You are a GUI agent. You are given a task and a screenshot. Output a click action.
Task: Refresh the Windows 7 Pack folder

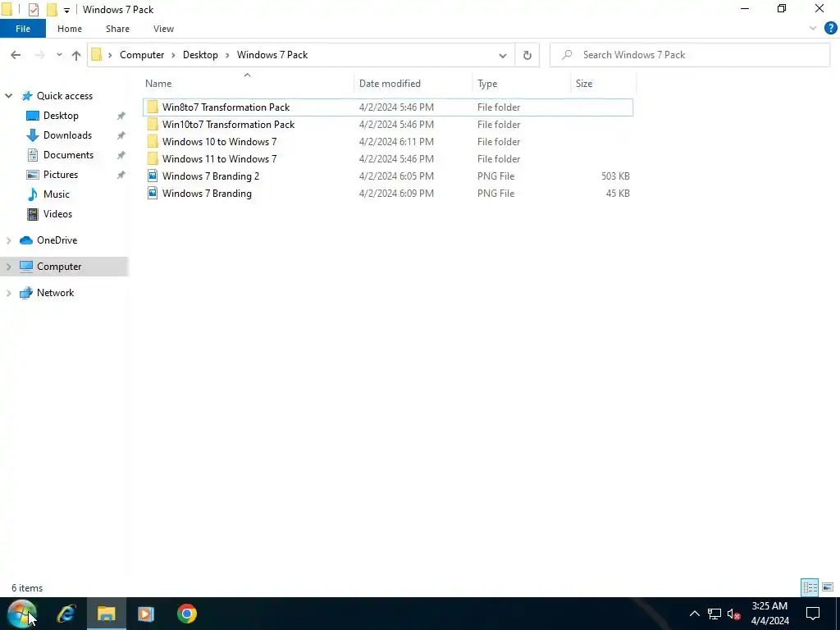pos(527,55)
